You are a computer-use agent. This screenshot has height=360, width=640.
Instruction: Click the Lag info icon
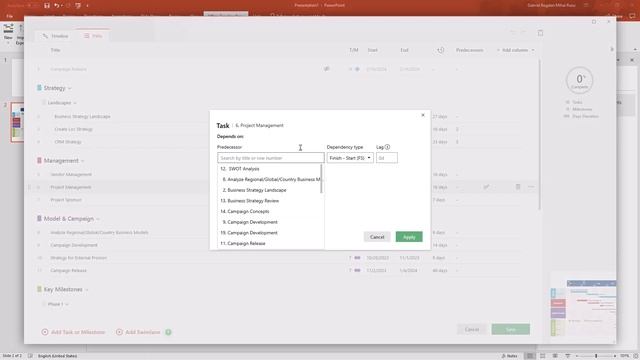[387, 147]
